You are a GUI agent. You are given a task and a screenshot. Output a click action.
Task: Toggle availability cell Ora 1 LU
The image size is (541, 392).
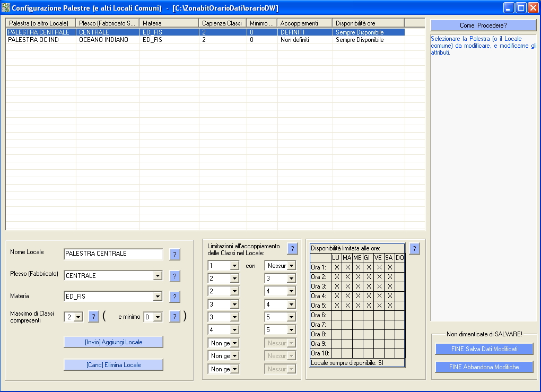(337, 267)
